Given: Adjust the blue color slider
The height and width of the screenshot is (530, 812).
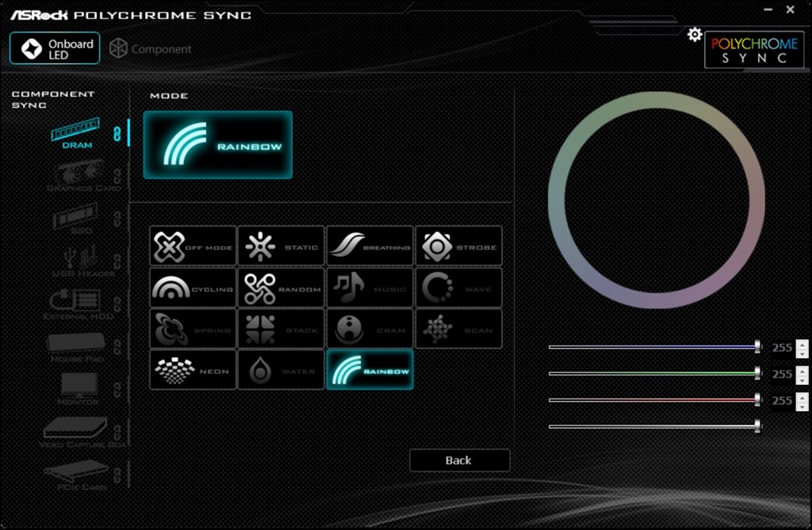Looking at the screenshot, I should click(655, 347).
